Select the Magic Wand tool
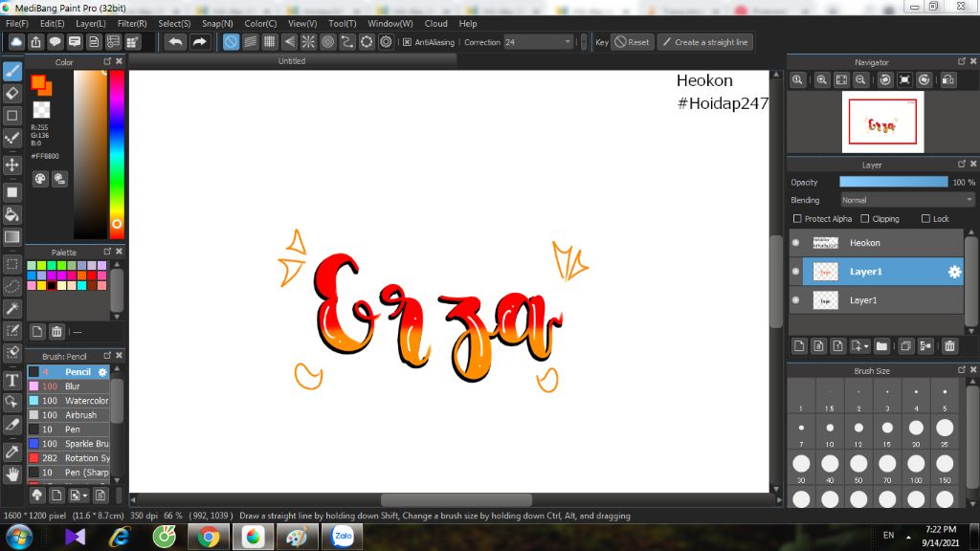 12,308
